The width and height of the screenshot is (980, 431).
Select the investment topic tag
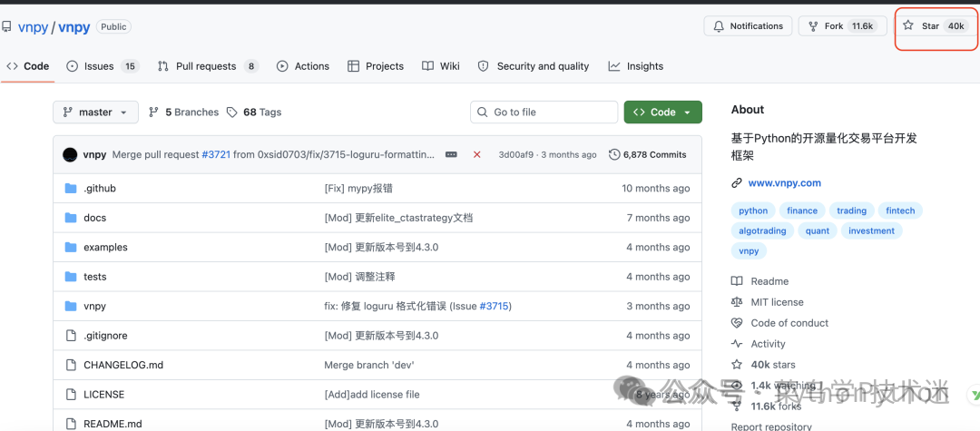[x=871, y=231]
